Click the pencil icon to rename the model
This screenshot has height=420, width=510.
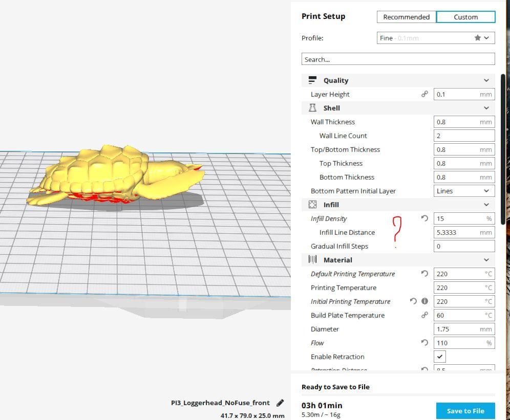(x=280, y=403)
